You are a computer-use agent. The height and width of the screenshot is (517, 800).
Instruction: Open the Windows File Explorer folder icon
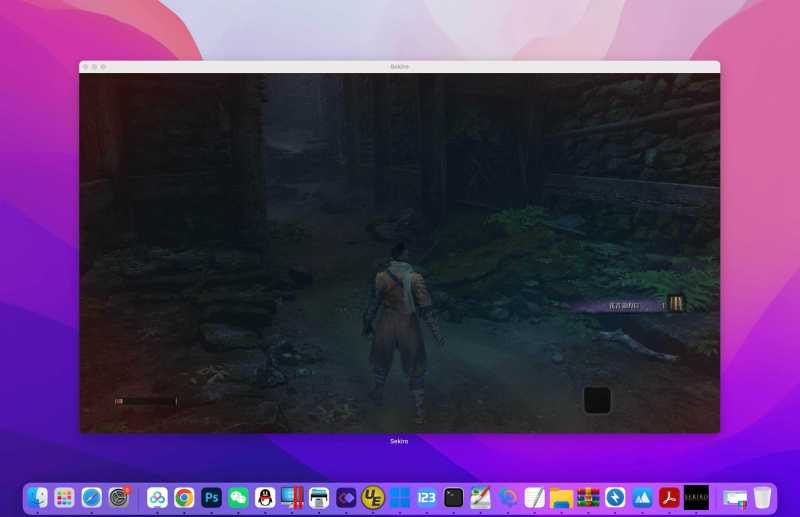pos(561,498)
